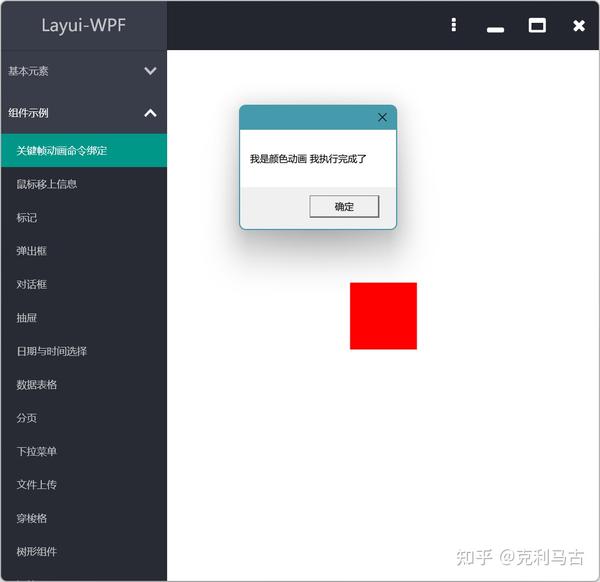600x582 pixels.
Task: Open the 日期与时间选择 menu item
Action: (x=84, y=351)
